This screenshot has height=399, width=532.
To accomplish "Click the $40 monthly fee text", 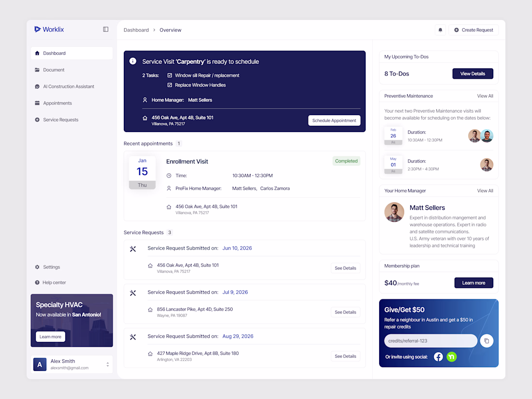I will pyautogui.click(x=402, y=283).
